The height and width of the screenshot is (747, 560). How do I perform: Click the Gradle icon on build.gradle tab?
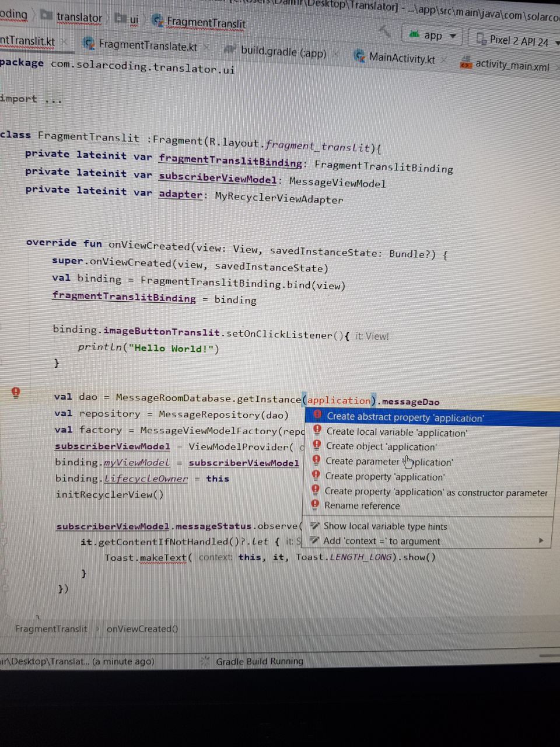click(x=230, y=50)
